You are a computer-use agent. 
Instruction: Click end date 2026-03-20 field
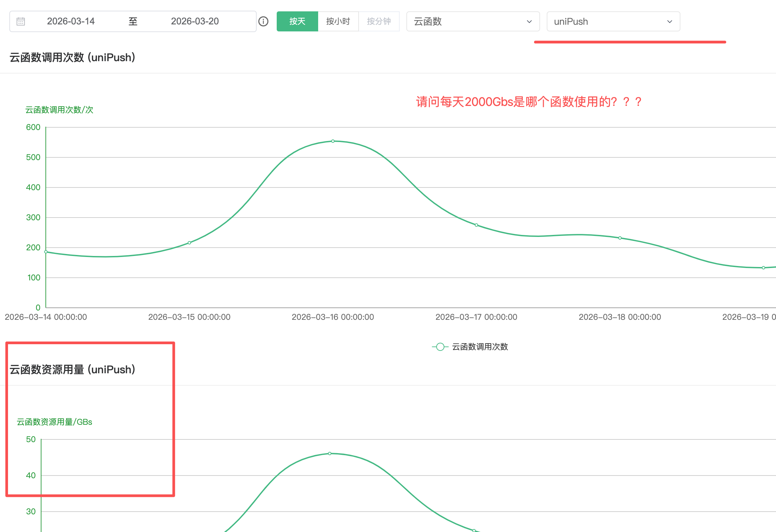[195, 21]
